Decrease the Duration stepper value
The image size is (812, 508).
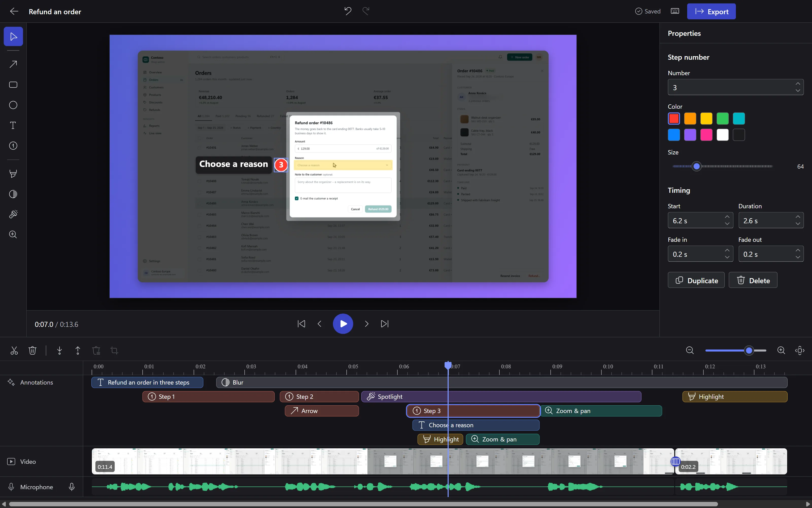798,224
